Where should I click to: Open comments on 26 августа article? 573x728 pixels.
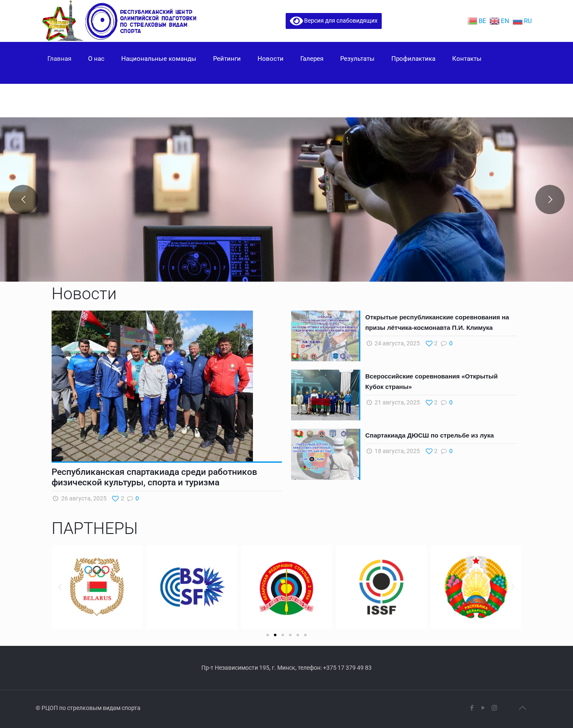(133, 498)
